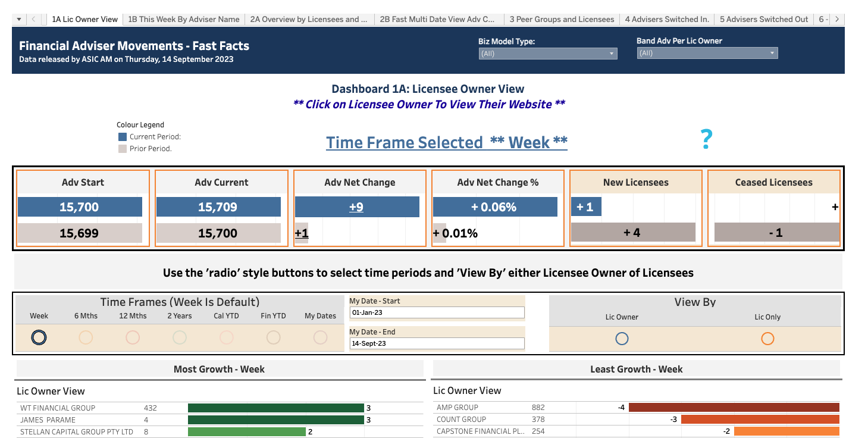The width and height of the screenshot is (868, 438).
Task: Click the + 0.06% net change bar
Action: (x=495, y=207)
